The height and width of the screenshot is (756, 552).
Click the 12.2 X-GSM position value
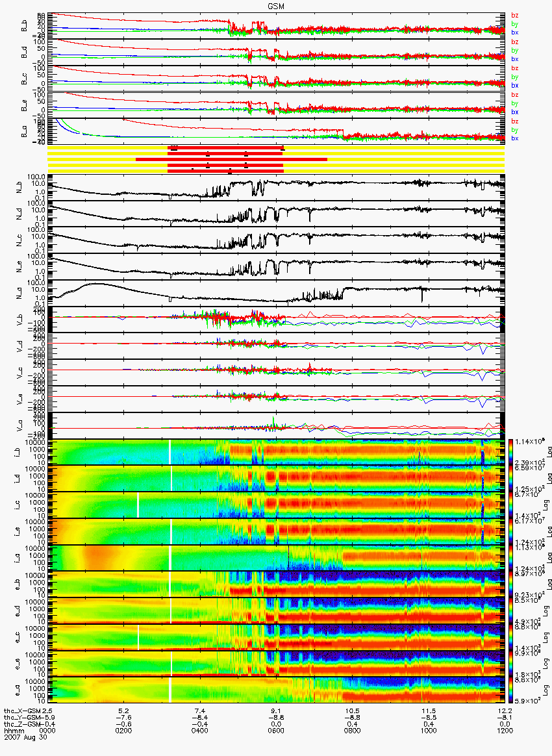pos(505,711)
